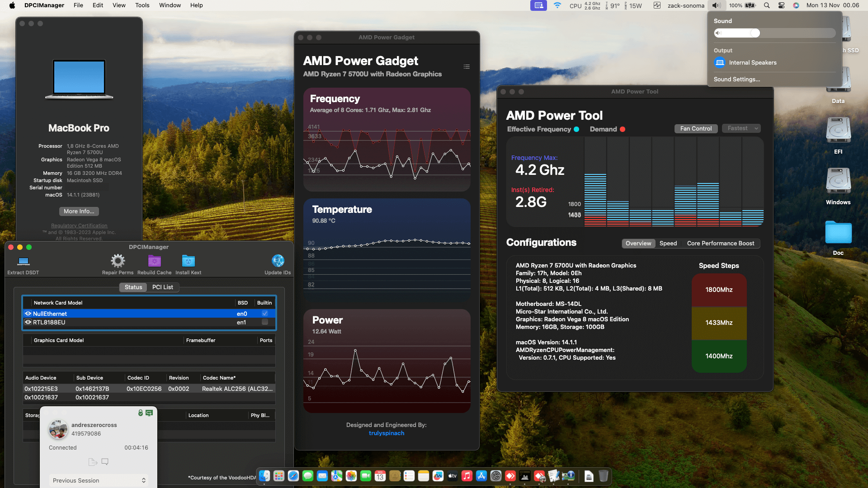Open the Previous Session dropdown
868x488 pixels.
pos(99,480)
